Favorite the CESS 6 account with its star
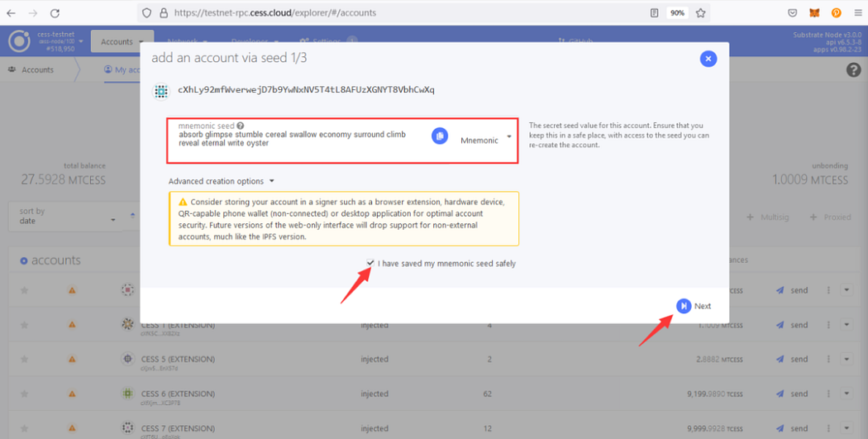Viewport: 868px width, 439px height. coord(24,394)
